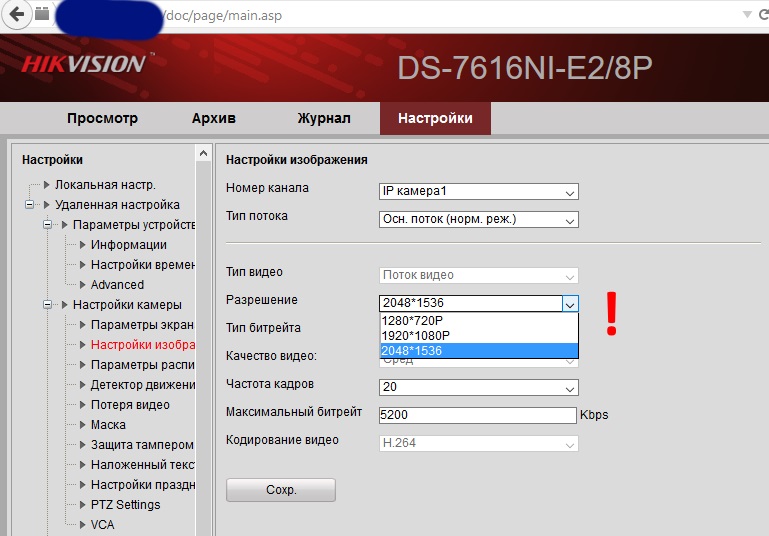Click the Сохр. save button
Viewport: 769px width, 536px height.
[x=281, y=490]
